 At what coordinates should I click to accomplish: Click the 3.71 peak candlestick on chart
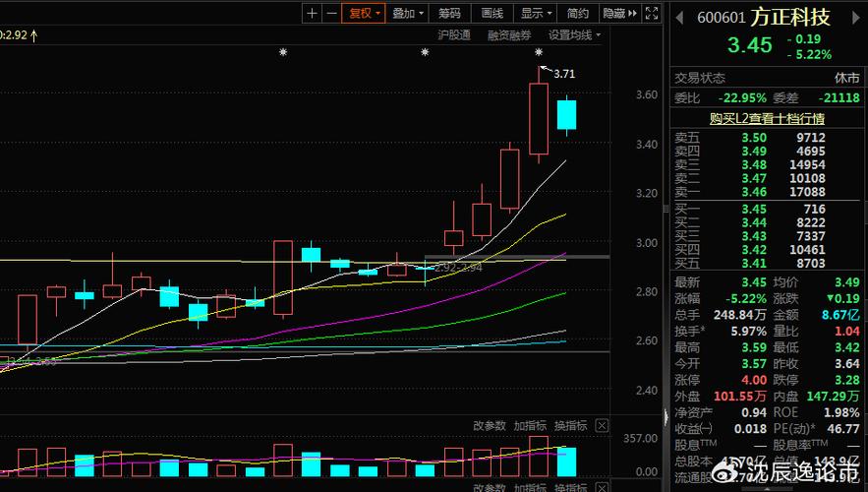pos(538,118)
